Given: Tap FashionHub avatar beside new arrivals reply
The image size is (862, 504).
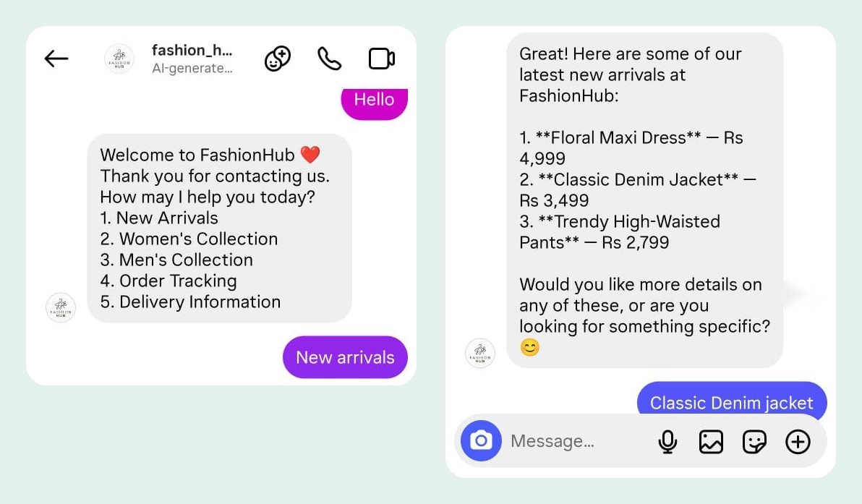Looking at the screenshot, I should 480,353.
